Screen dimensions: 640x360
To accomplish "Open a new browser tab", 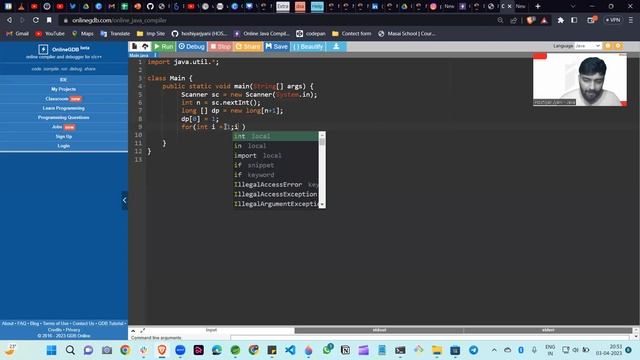I will (x=538, y=6).
